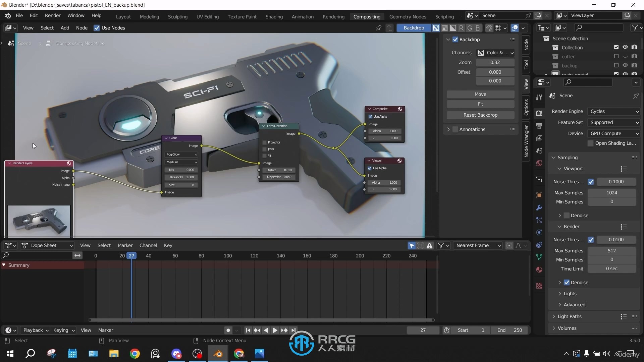
Task: Click the Reset Backdrop button
Action: [x=480, y=115]
